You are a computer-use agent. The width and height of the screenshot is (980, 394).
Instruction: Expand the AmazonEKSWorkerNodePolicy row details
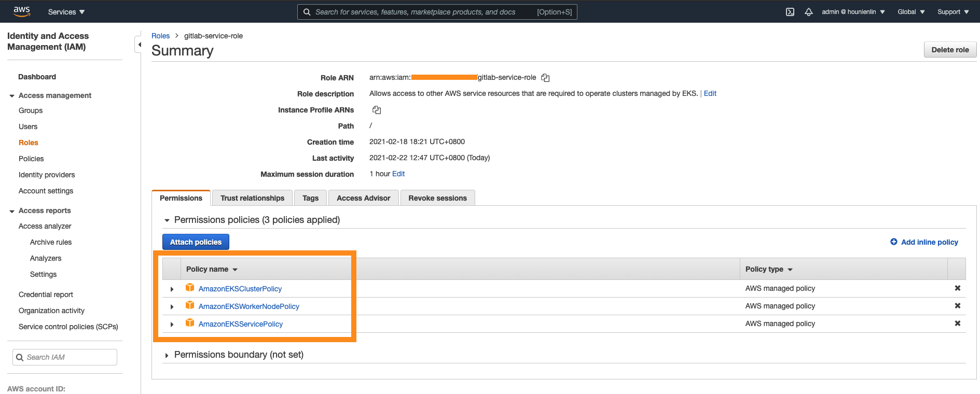pyautogui.click(x=172, y=307)
